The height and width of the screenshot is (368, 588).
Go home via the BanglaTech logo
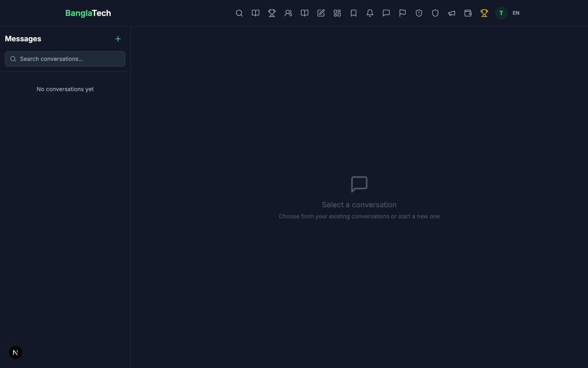click(88, 13)
